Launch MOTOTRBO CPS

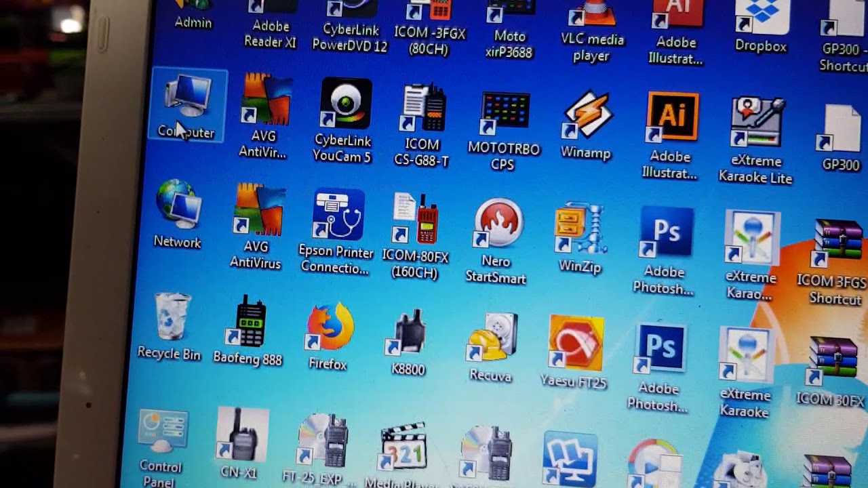coord(504,131)
